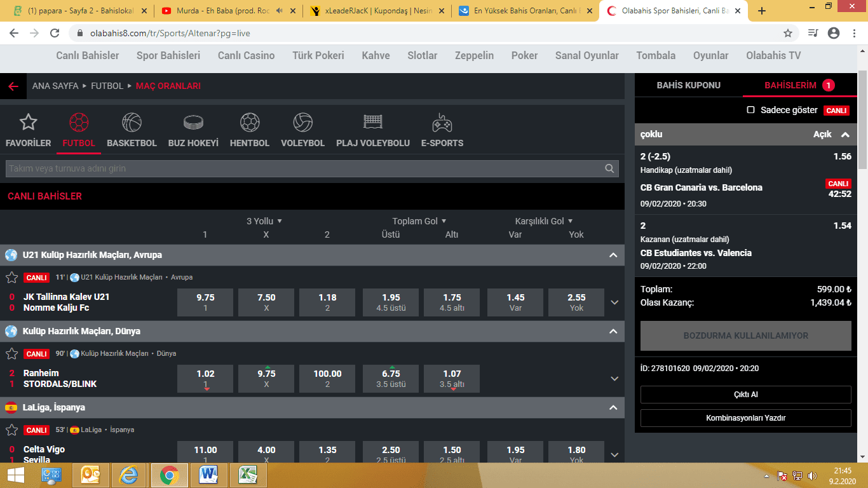The height and width of the screenshot is (488, 868).
Task: Open the Türk Pokeri menu
Action: point(318,55)
